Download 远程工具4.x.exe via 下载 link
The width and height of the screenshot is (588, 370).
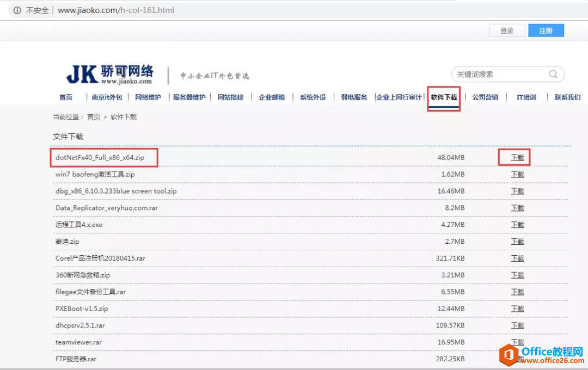click(x=518, y=225)
